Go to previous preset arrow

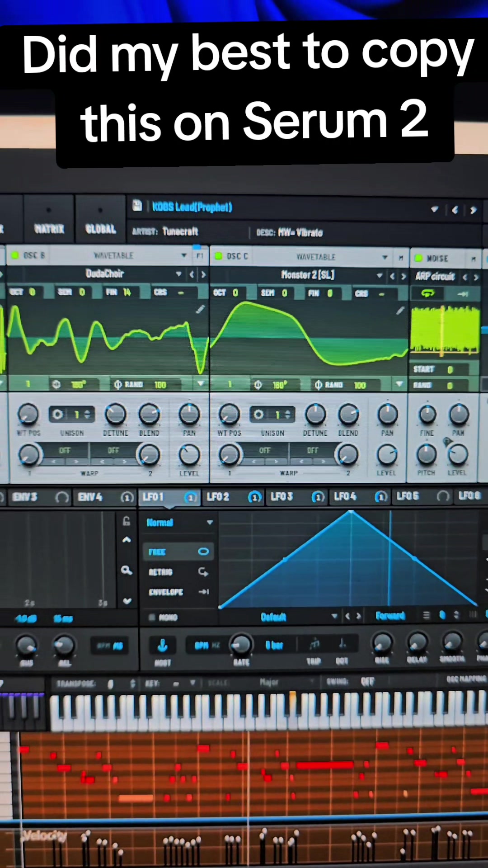click(455, 210)
